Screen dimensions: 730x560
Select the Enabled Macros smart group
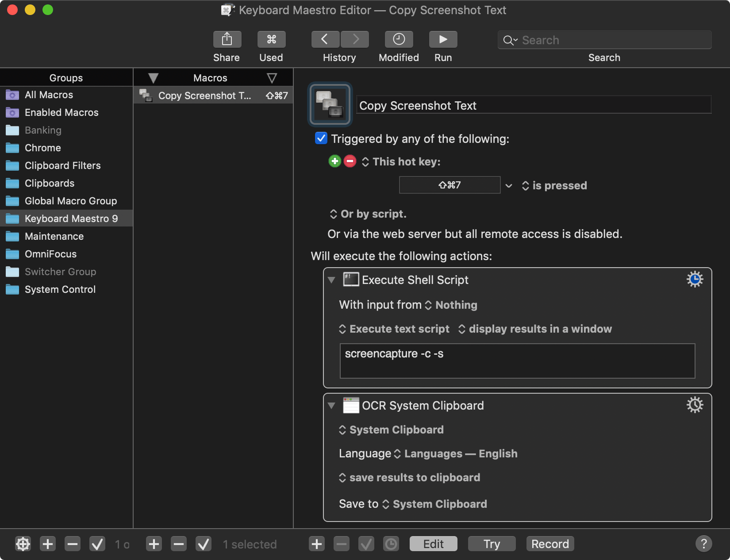pyautogui.click(x=66, y=112)
